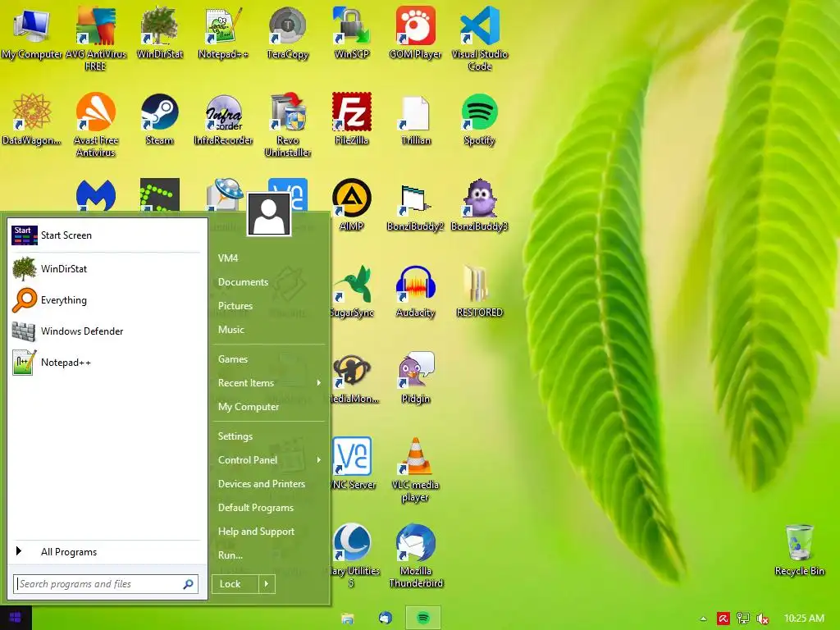The image size is (840, 630).
Task: Open the RESTORED folder on desktop
Action: (479, 292)
